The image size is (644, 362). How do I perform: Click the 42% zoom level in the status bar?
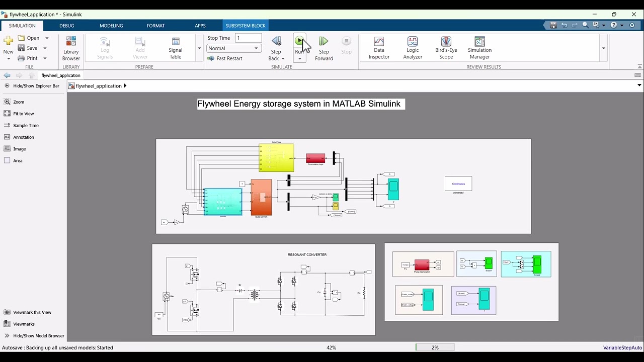coord(331,347)
